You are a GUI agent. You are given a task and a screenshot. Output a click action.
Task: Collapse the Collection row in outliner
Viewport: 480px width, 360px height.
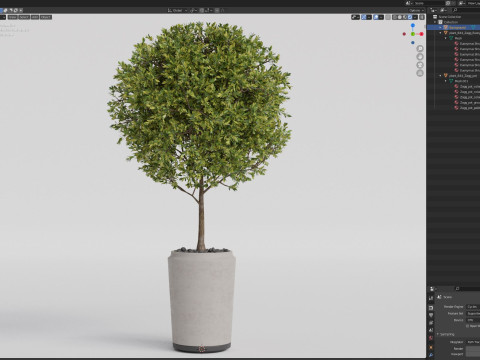pos(435,22)
